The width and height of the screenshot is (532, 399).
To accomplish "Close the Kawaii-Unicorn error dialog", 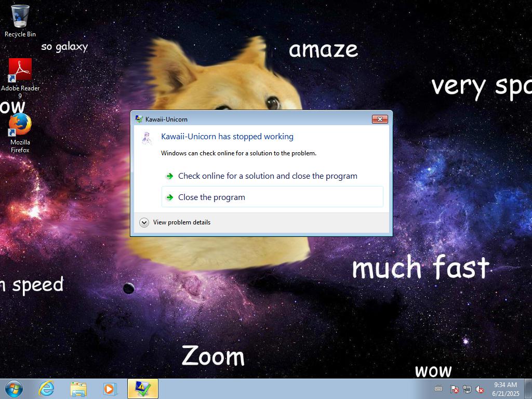I will click(x=380, y=119).
